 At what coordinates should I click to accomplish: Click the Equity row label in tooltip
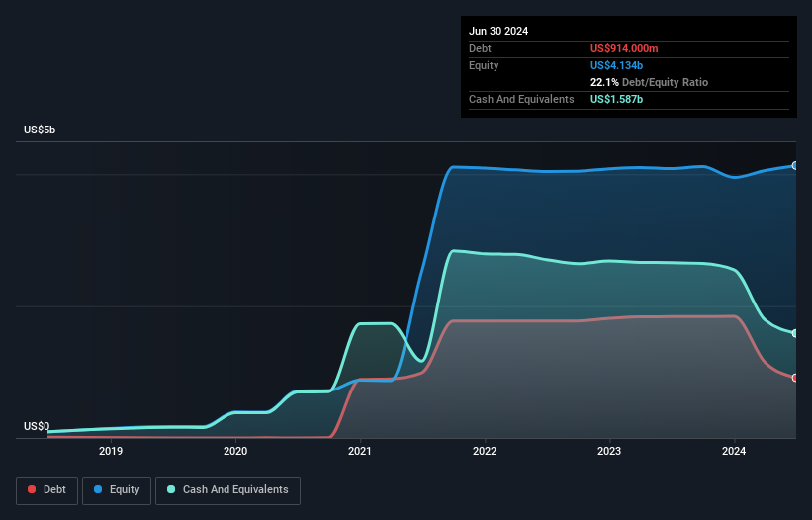pos(484,65)
